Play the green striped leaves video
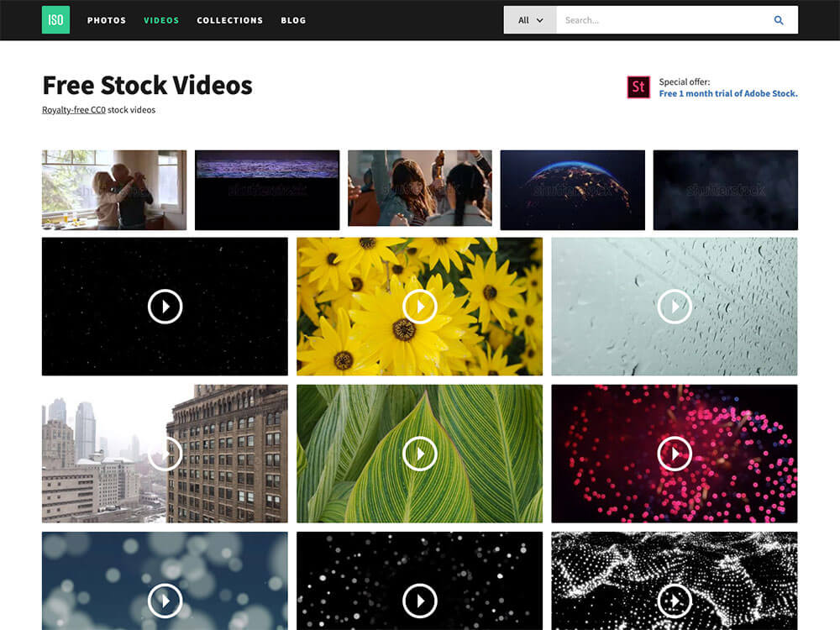The image size is (840, 630). coord(419,454)
